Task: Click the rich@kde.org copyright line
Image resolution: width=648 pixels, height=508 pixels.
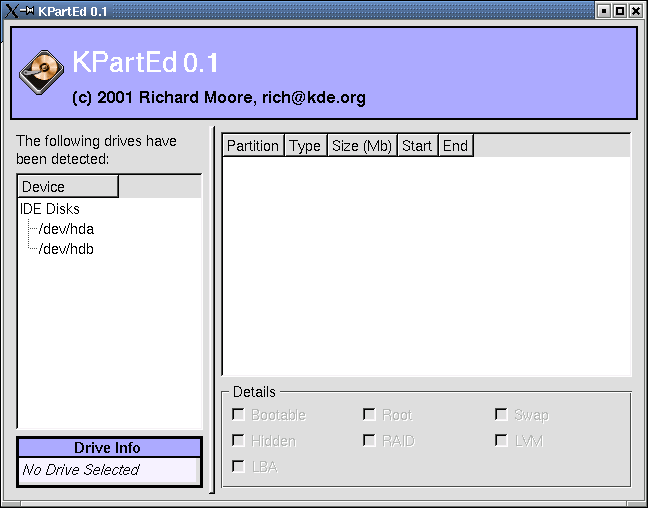Action: click(x=219, y=98)
